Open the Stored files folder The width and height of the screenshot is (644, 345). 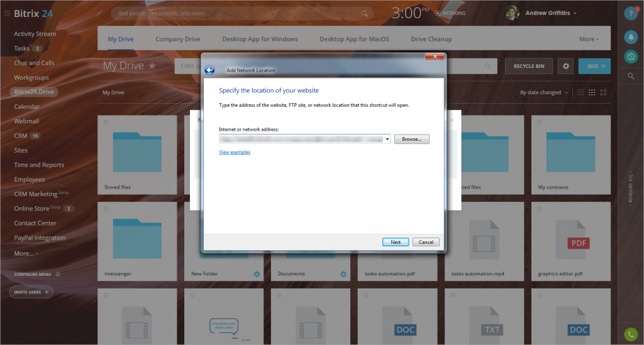137,155
